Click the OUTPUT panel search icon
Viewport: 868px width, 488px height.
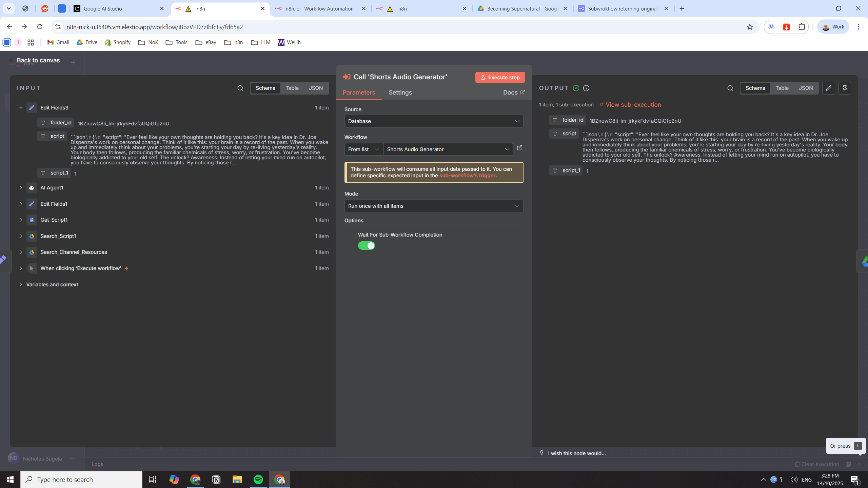(x=730, y=88)
